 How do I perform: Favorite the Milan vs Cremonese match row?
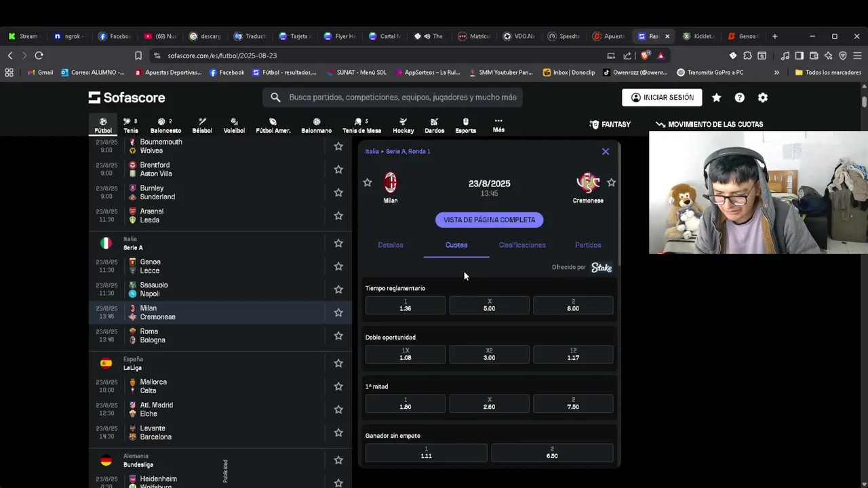pos(338,312)
